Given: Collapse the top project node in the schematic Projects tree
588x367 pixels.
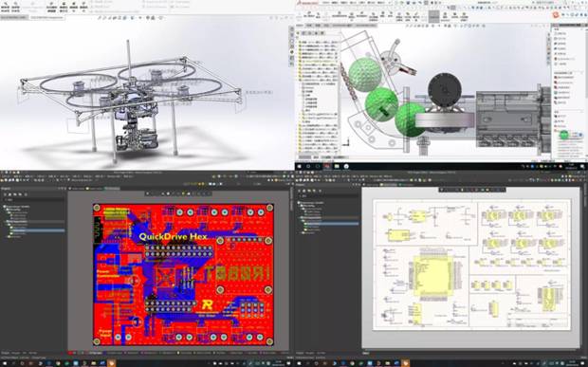Looking at the screenshot, I should pyautogui.click(x=300, y=203).
